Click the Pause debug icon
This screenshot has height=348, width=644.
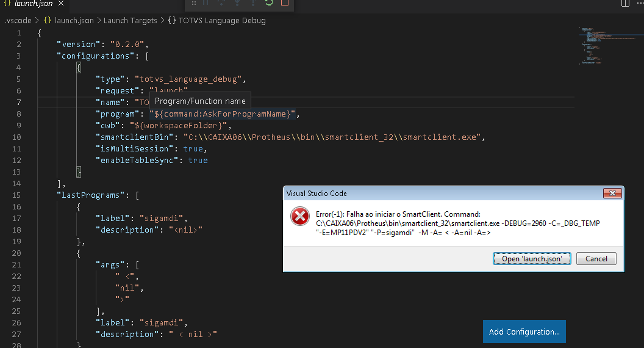tap(206, 2)
